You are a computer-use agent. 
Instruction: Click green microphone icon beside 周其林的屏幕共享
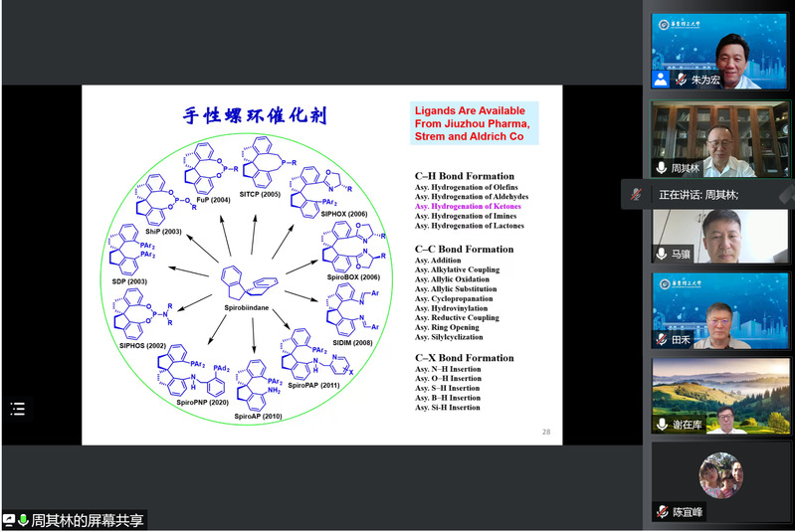[22, 520]
